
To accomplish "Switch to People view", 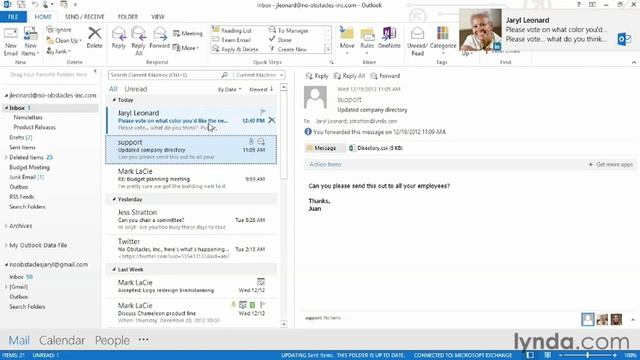I will tap(112, 340).
